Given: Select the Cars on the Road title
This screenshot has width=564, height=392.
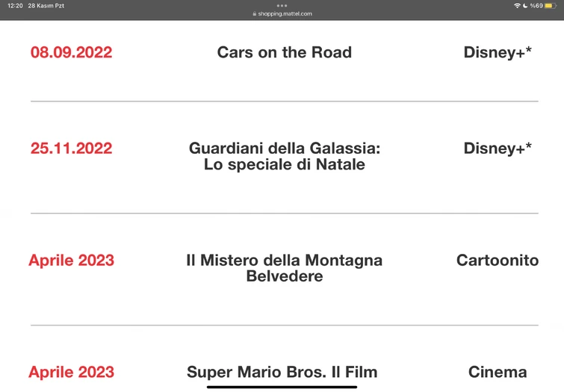Looking at the screenshot, I should (284, 52).
